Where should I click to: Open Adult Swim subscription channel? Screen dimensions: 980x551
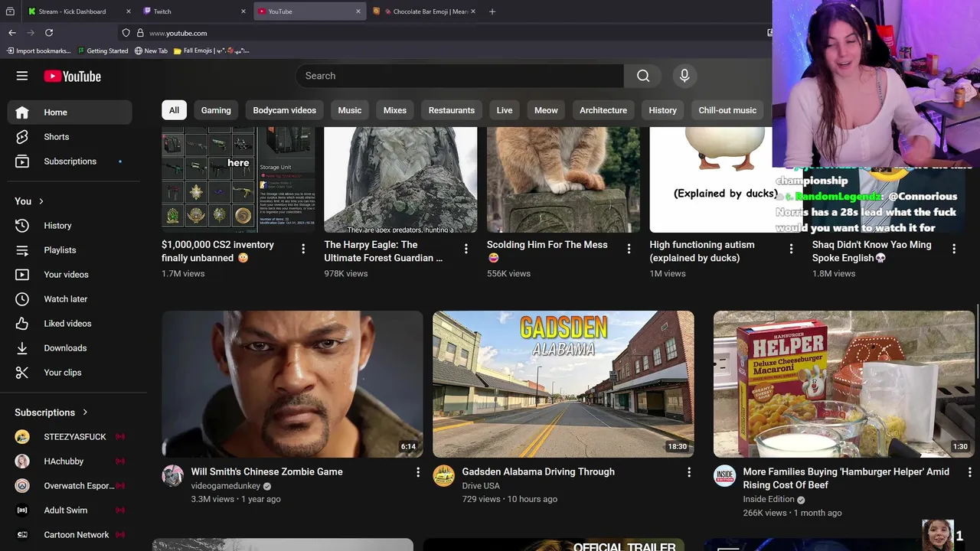point(70,510)
